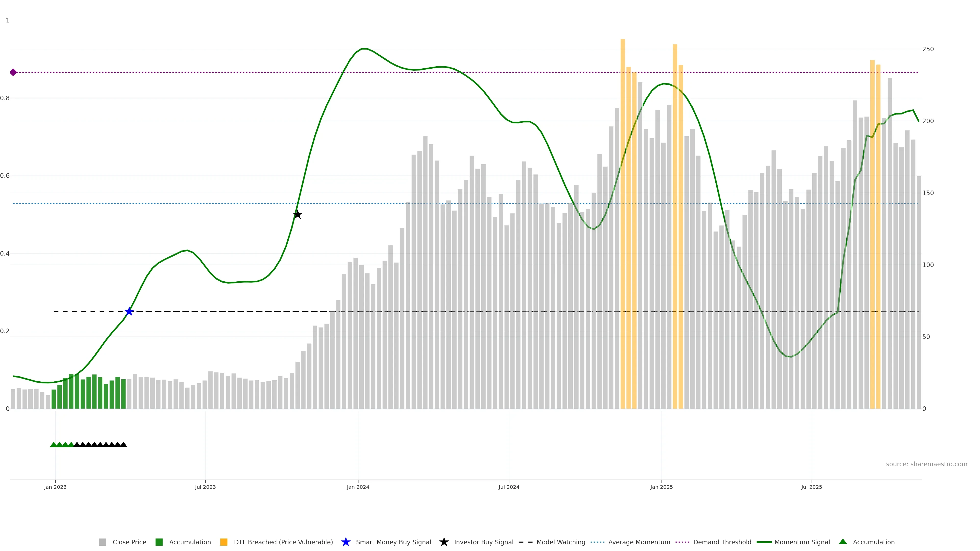Click the tallest orange DTL Breached bar
Image resolution: width=980 pixels, height=551 pixels.
tap(623, 228)
